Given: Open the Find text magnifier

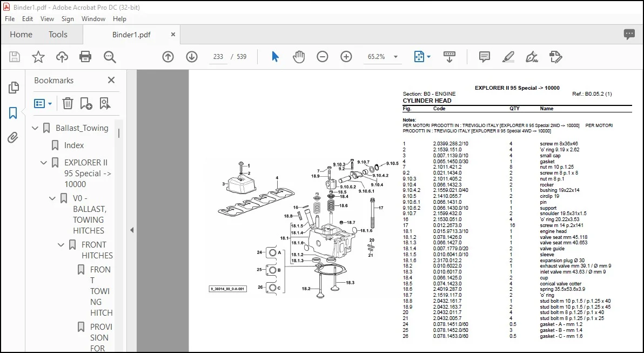Looking at the screenshot, I should click(110, 57).
